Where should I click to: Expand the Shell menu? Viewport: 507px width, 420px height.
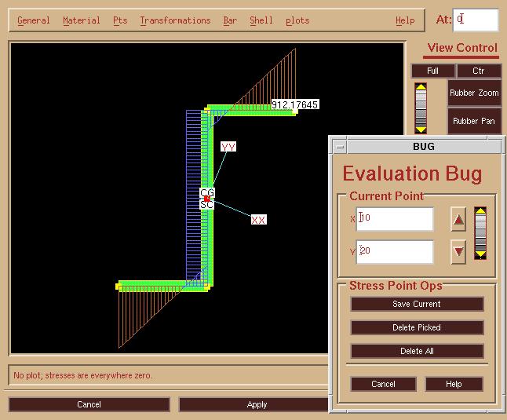(261, 20)
